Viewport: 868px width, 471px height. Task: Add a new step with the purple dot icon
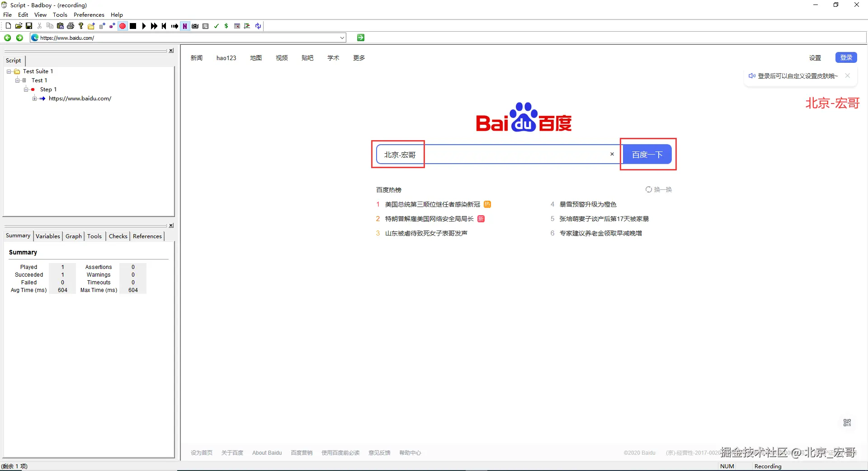[x=112, y=26]
